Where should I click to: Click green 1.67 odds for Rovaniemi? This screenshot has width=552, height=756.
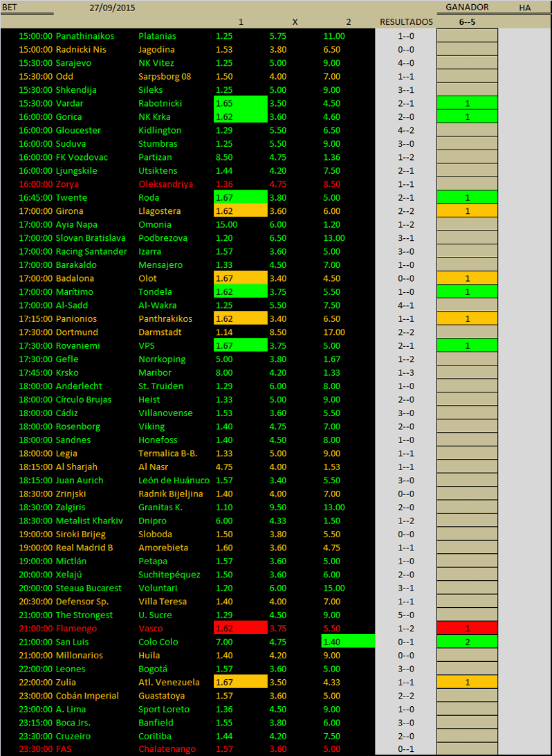[x=240, y=345]
